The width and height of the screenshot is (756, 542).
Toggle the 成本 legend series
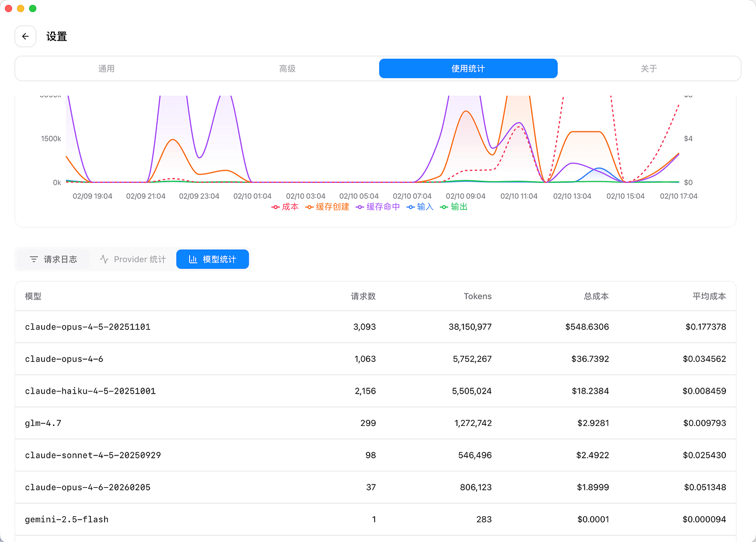coord(285,207)
